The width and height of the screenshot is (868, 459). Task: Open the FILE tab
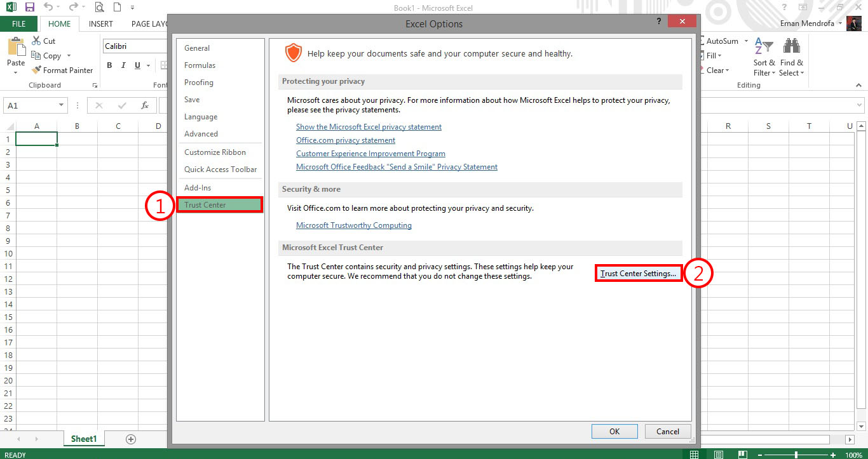19,24
